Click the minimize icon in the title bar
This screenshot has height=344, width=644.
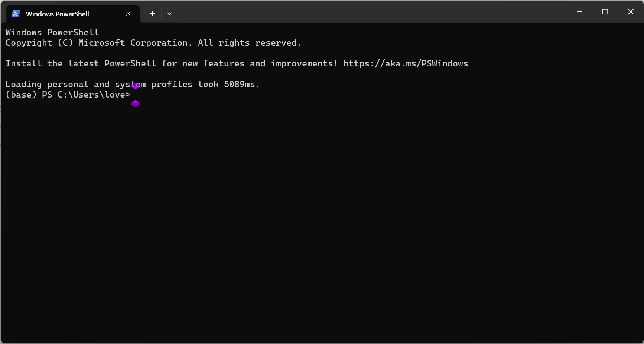(x=580, y=12)
